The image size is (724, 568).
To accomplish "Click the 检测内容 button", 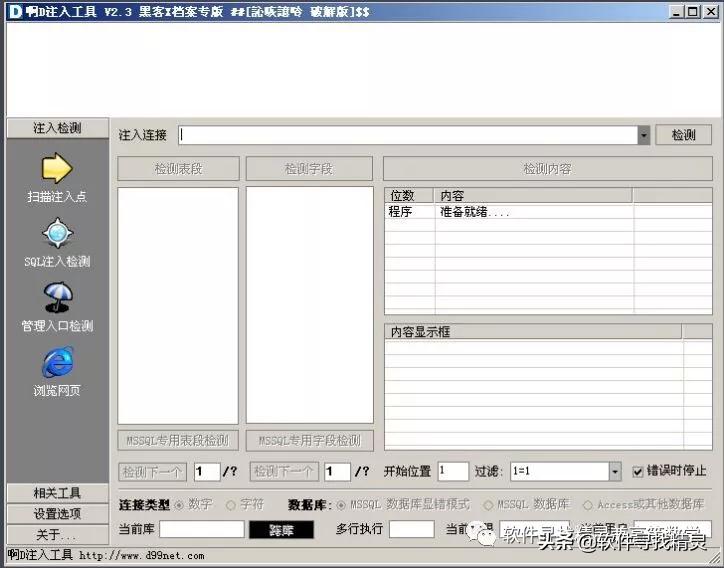I will 548,169.
